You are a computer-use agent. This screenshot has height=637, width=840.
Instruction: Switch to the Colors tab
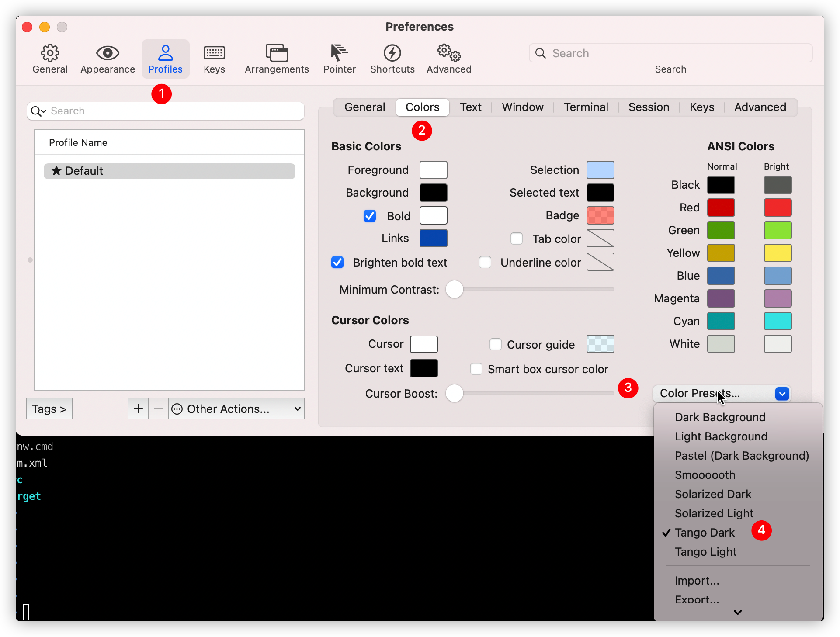tap(422, 107)
